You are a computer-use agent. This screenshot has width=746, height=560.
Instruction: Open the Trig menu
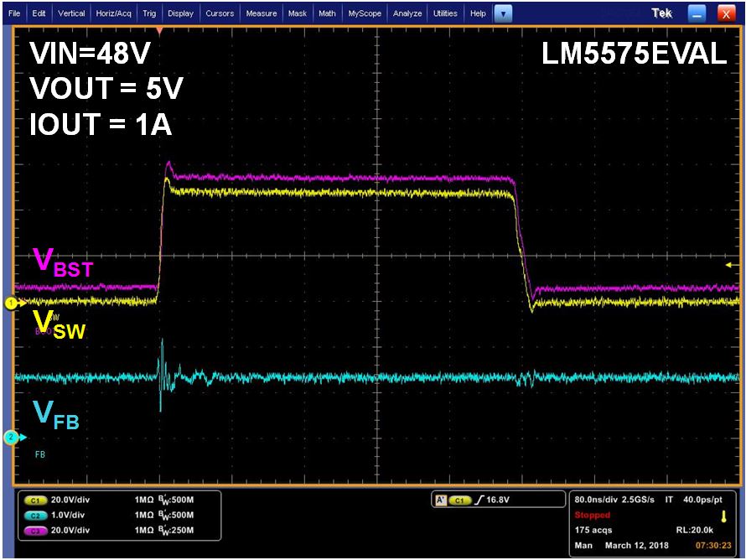(x=149, y=13)
